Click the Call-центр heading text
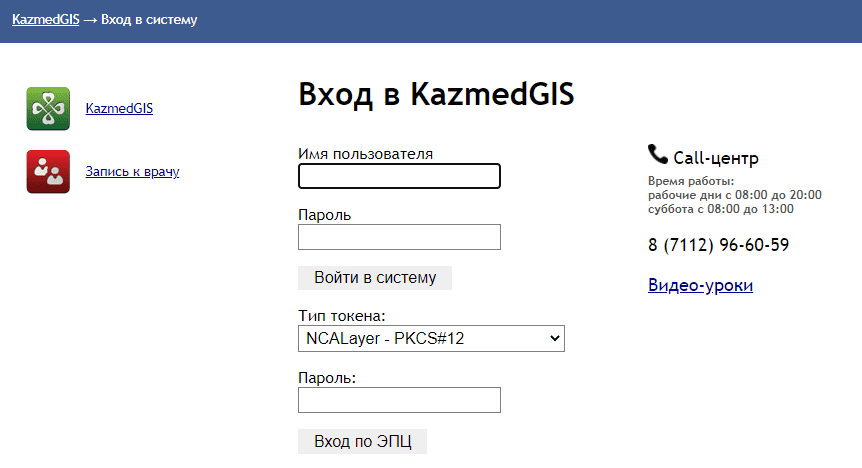The image size is (862, 468). [716, 158]
